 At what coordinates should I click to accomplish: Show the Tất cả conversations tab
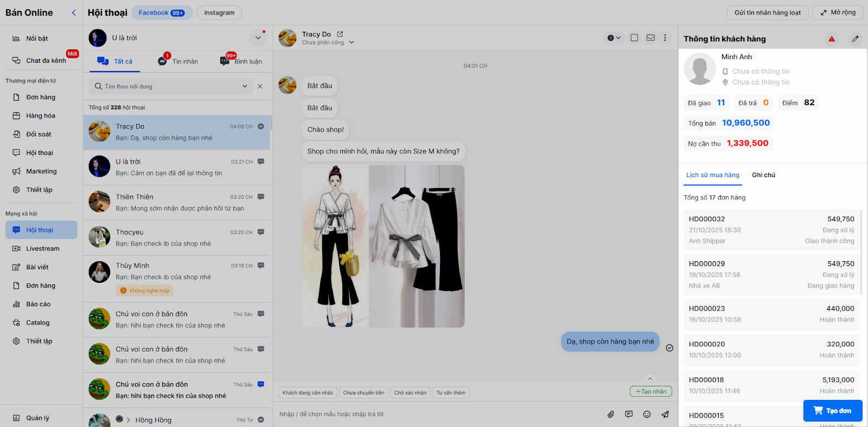coord(114,61)
